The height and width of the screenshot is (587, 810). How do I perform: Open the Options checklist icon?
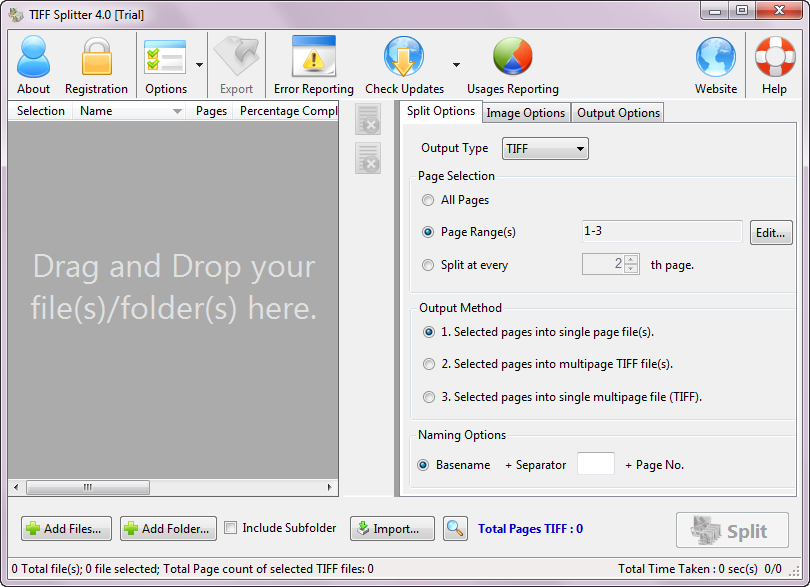[165, 58]
